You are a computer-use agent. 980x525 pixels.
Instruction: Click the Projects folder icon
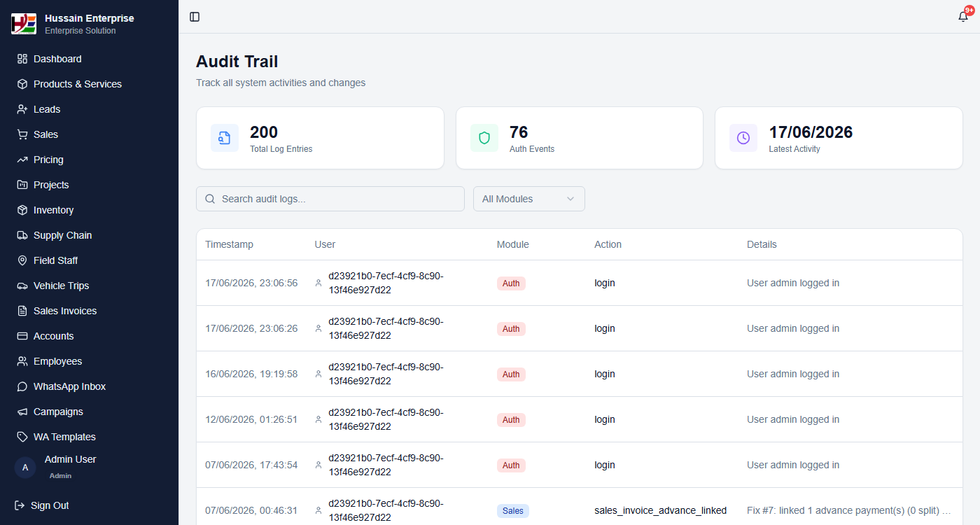[x=22, y=185]
